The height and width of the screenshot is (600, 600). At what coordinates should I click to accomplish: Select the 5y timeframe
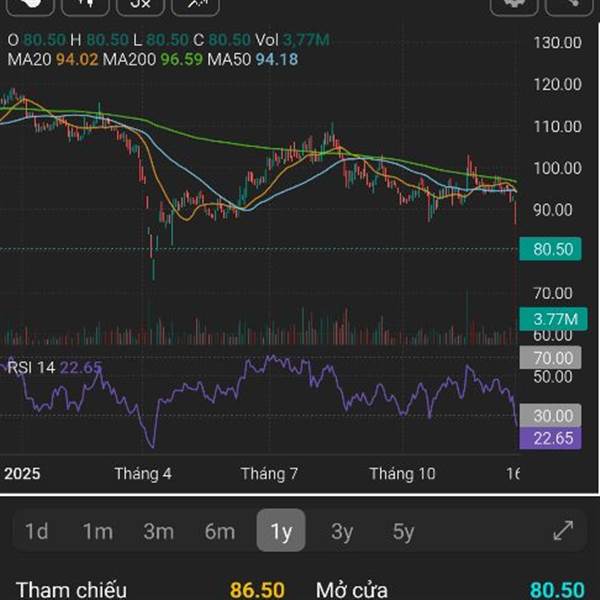403,531
